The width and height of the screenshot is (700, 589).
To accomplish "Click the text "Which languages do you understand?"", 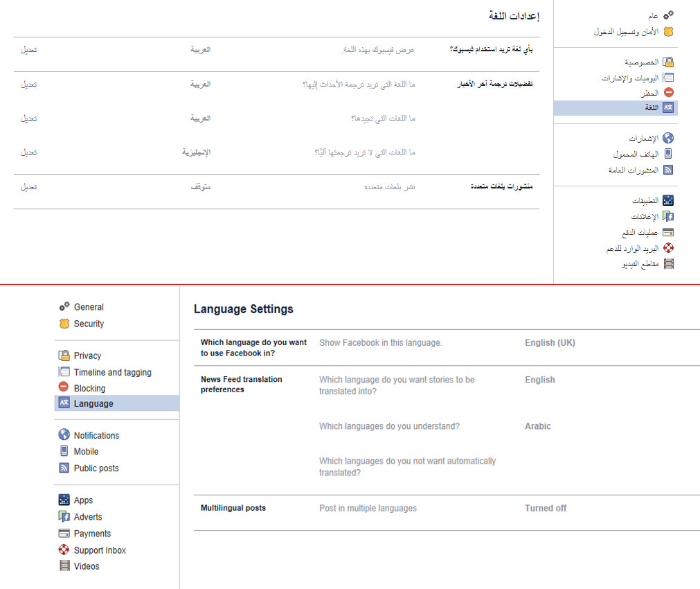I will tap(389, 426).
